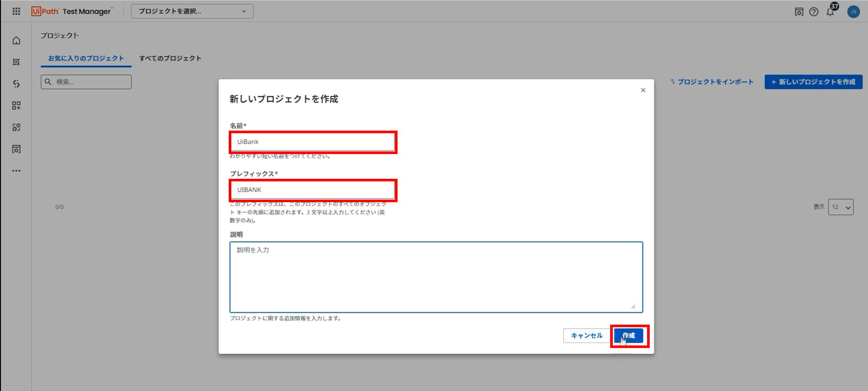Open the grid-plus sidebar icon

pyautogui.click(x=16, y=105)
